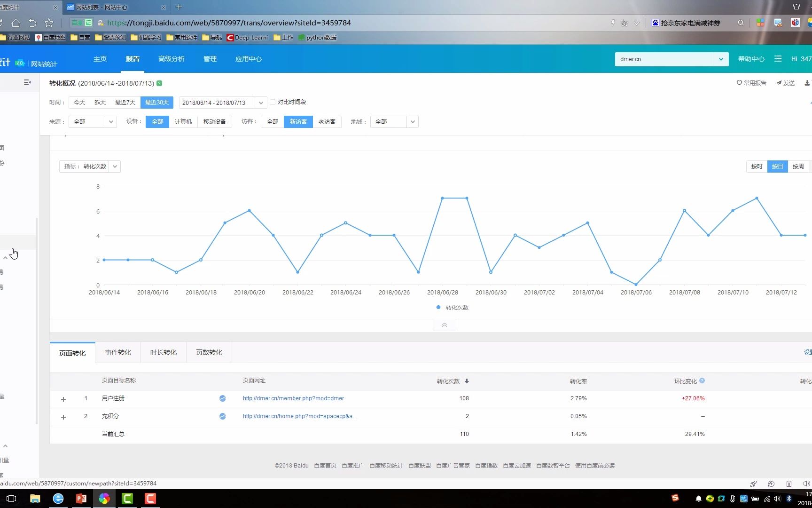Click the 发送 paper plane icon
The image size is (812, 508).
[779, 83]
